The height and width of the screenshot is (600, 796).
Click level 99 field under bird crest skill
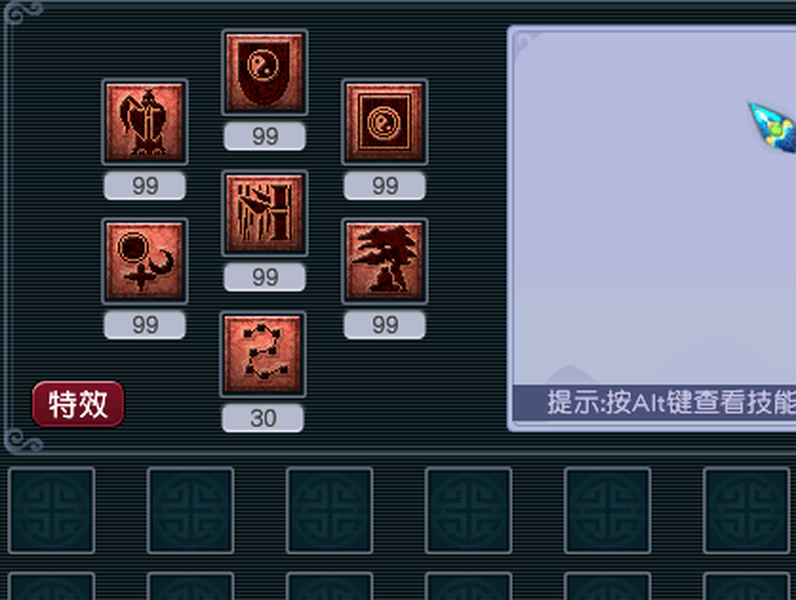click(145, 186)
